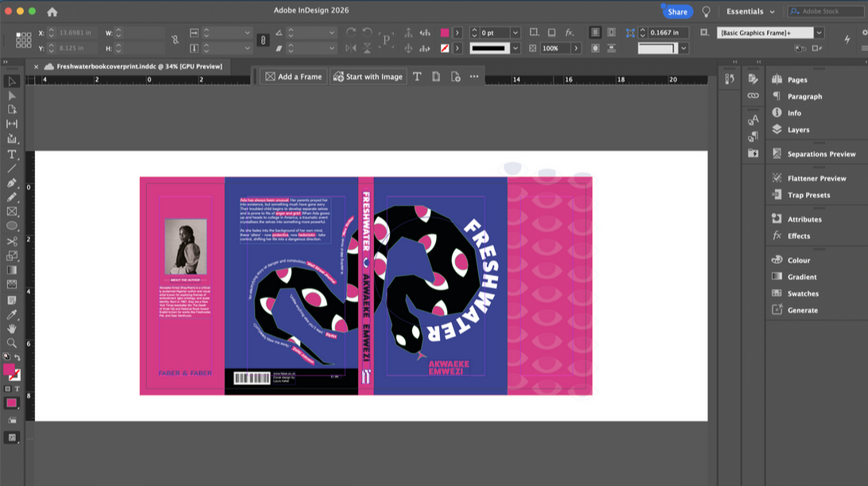Screen dimensions: 868x486
Task: Click the pink fill box in toolbox
Action: [x=9, y=370]
